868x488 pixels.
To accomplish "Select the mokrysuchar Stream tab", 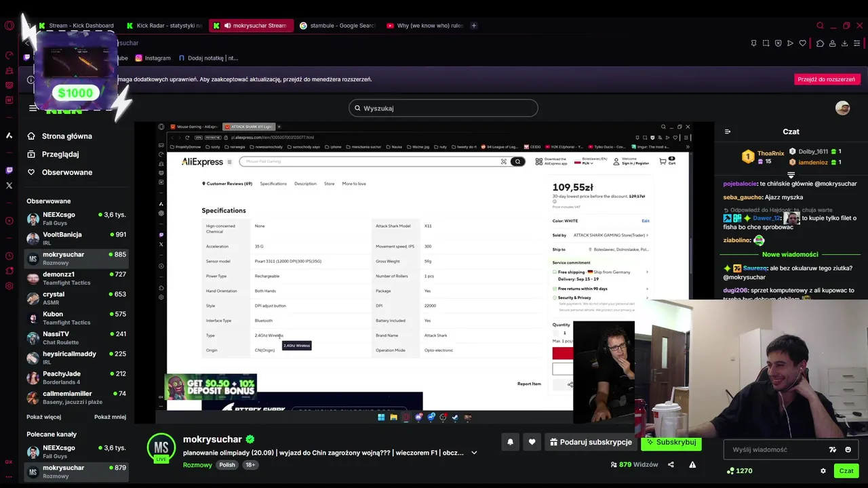I will click(x=252, y=26).
